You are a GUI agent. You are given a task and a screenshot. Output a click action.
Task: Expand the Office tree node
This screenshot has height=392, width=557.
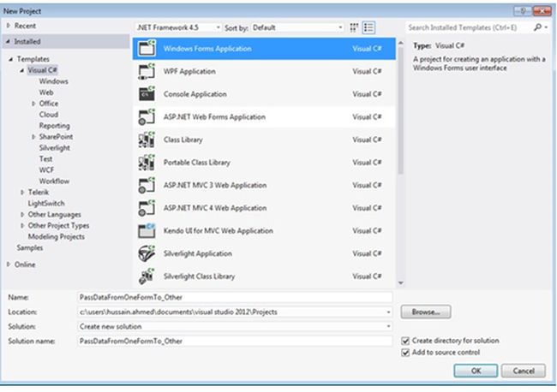pyautogui.click(x=33, y=104)
